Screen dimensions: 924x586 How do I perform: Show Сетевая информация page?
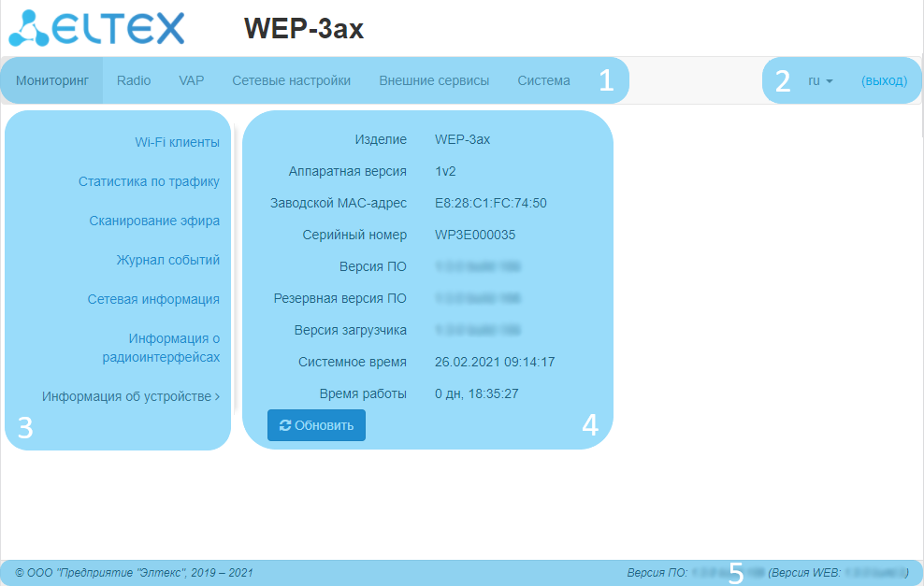point(153,299)
